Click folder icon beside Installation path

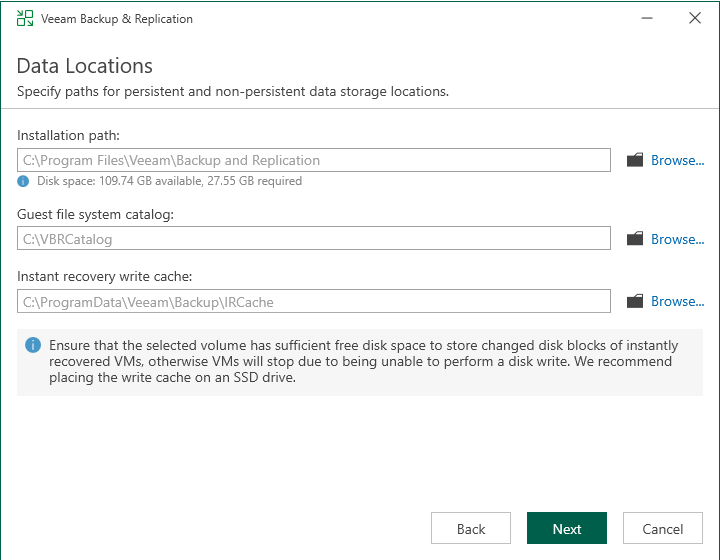click(x=635, y=160)
